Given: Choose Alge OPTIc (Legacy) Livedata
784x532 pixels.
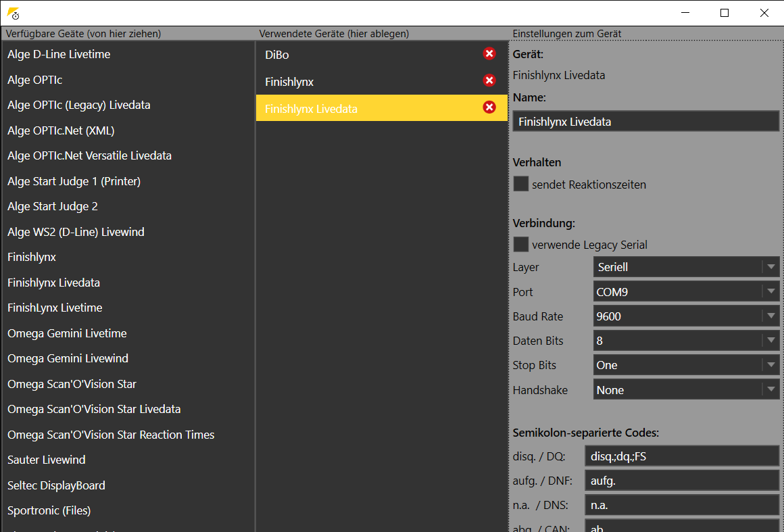Looking at the screenshot, I should pos(128,105).
